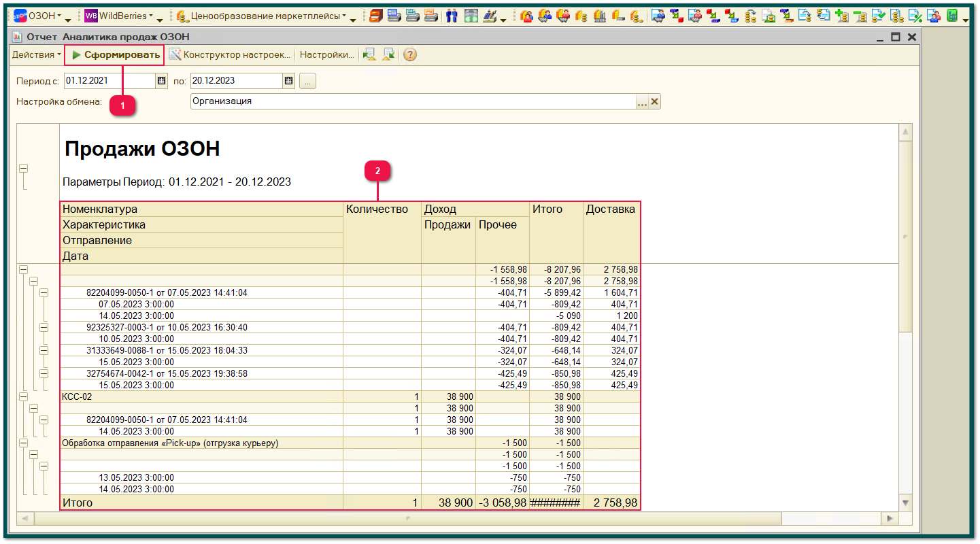Click the first settings icon left of the help icon

(x=369, y=55)
